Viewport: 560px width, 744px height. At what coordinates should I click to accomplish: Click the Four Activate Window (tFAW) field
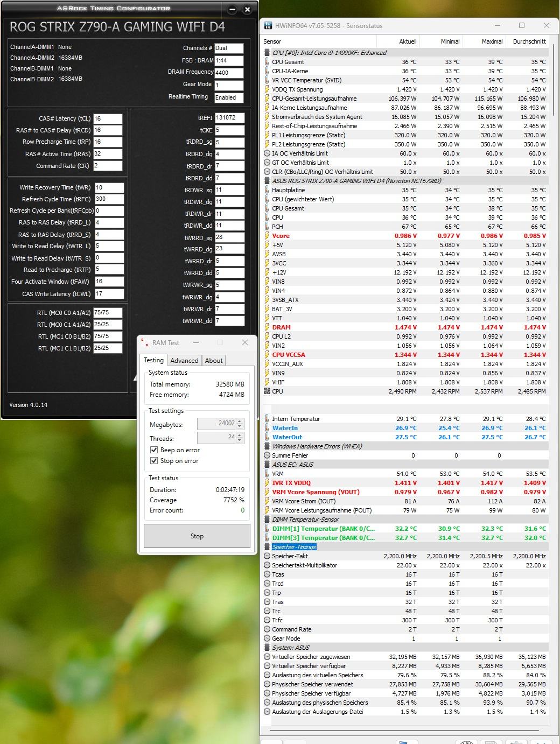(x=109, y=282)
